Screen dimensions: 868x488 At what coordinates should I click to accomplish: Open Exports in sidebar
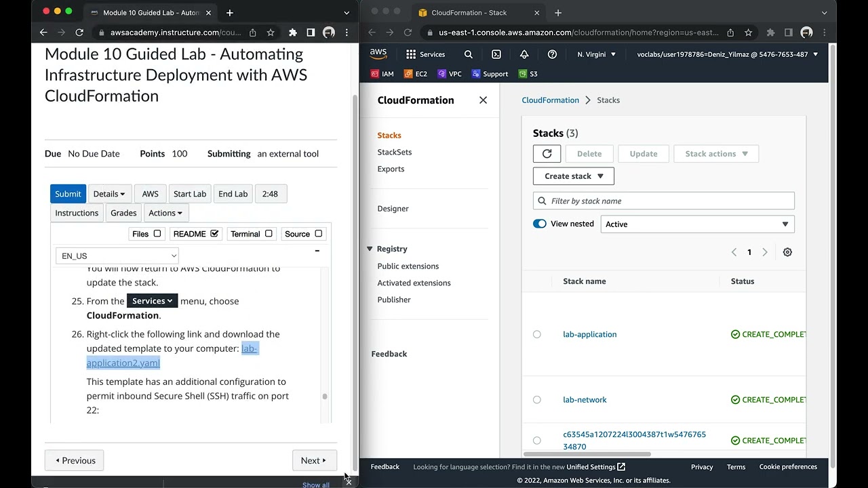(391, 169)
